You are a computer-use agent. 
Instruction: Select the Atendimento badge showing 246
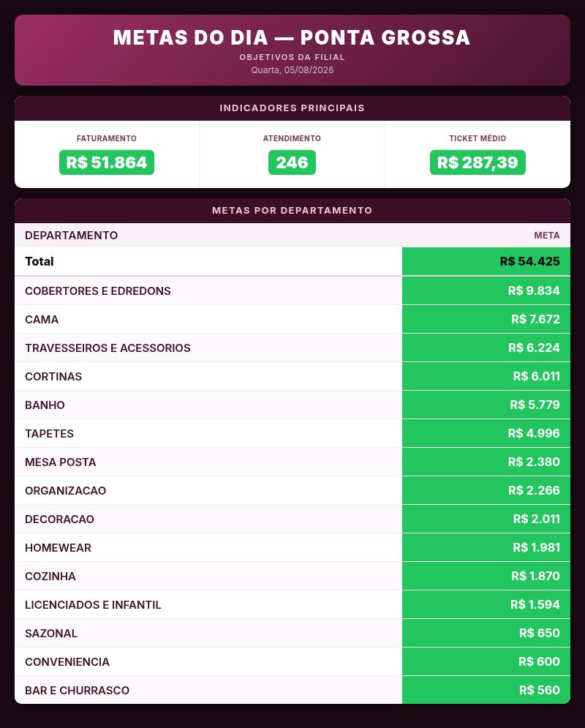click(x=292, y=162)
